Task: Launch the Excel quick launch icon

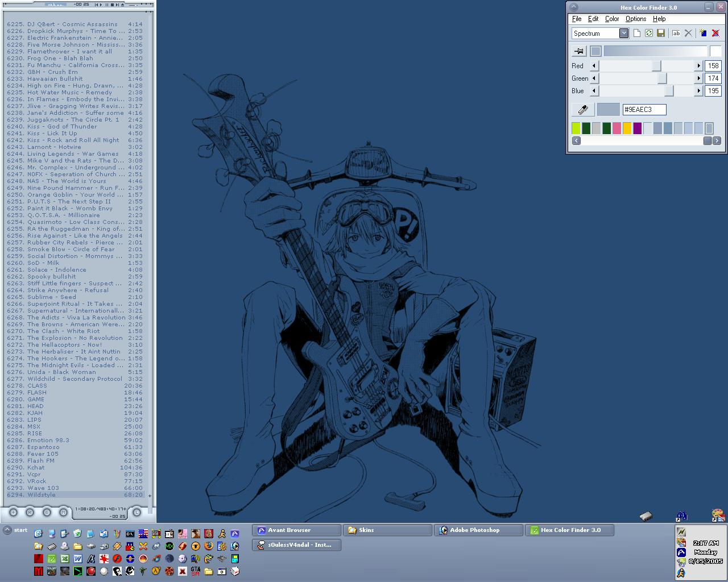Action: (x=65, y=559)
